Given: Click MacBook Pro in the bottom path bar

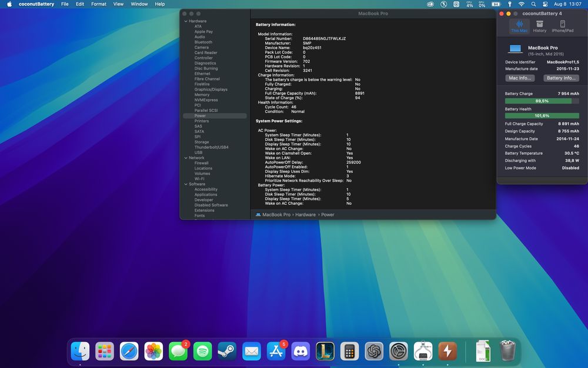Looking at the screenshot, I should coord(276,215).
